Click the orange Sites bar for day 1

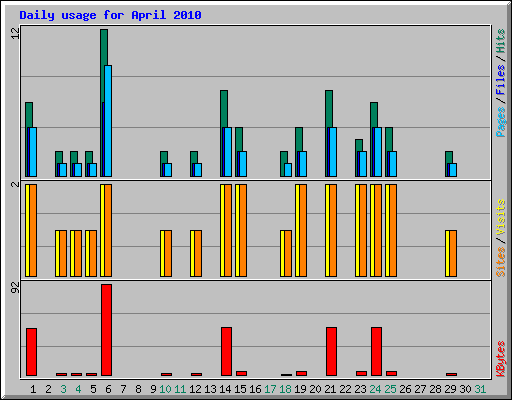click(33, 230)
